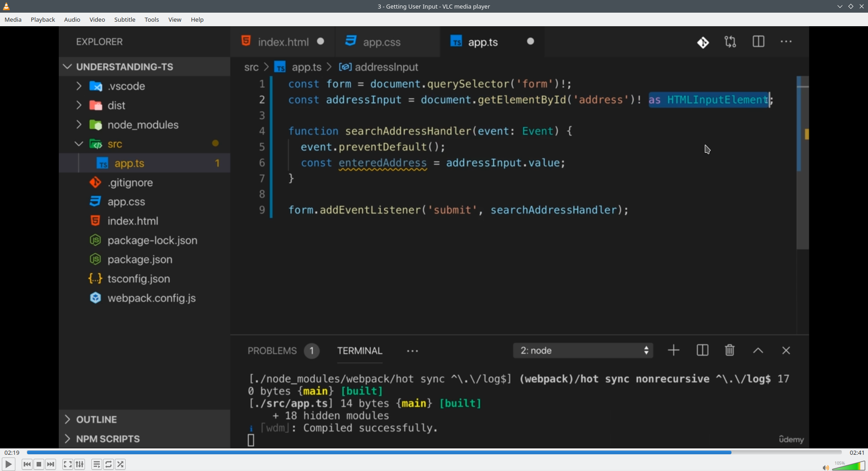Open the Audio menu
The height and width of the screenshot is (471, 868).
[72, 19]
